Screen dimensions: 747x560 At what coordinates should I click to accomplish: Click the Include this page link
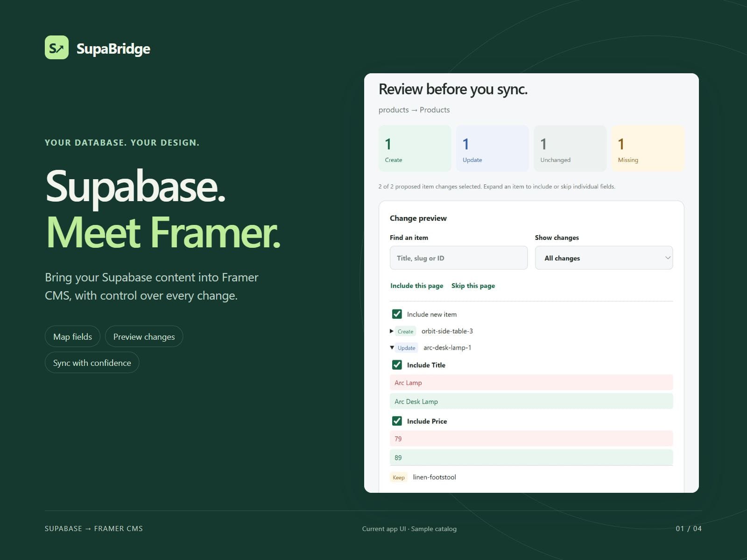[x=416, y=286]
